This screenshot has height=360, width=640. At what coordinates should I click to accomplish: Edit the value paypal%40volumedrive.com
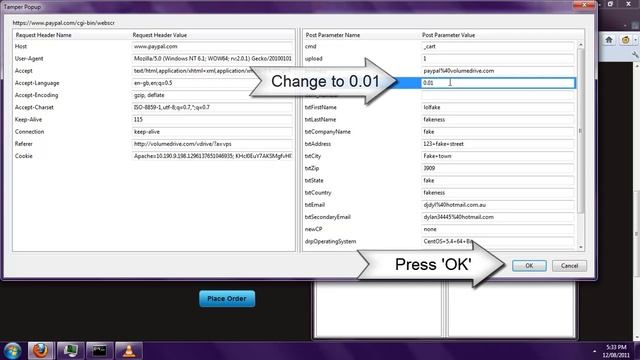(x=498, y=71)
